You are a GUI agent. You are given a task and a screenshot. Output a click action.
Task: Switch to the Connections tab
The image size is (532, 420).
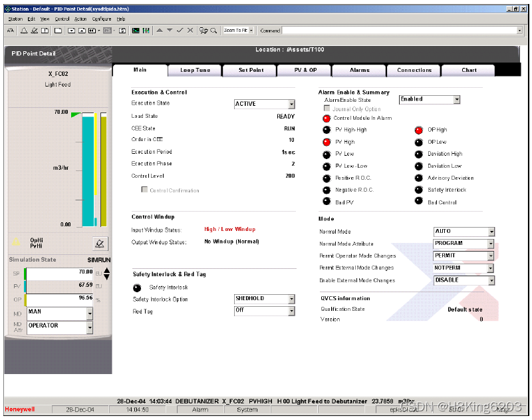414,71
